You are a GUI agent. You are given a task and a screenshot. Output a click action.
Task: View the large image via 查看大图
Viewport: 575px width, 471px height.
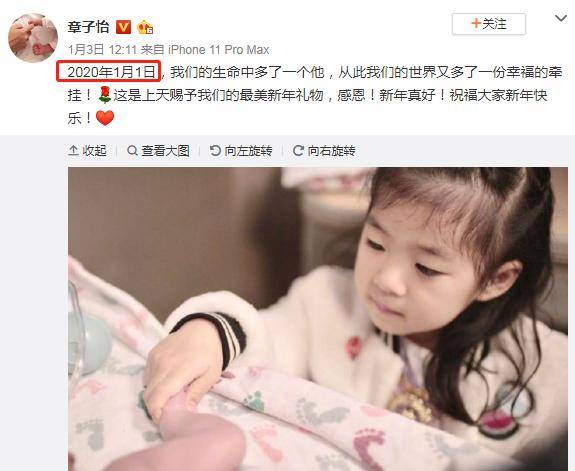coord(158,151)
